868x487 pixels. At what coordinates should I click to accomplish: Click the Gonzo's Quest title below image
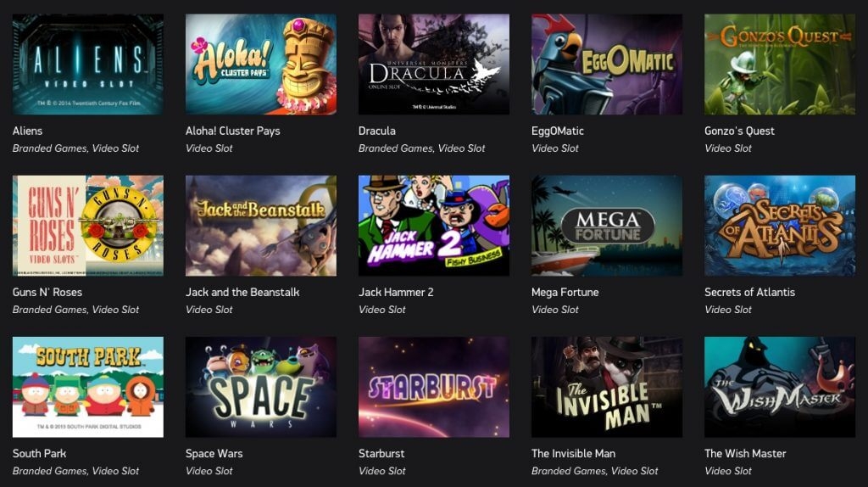tap(739, 131)
